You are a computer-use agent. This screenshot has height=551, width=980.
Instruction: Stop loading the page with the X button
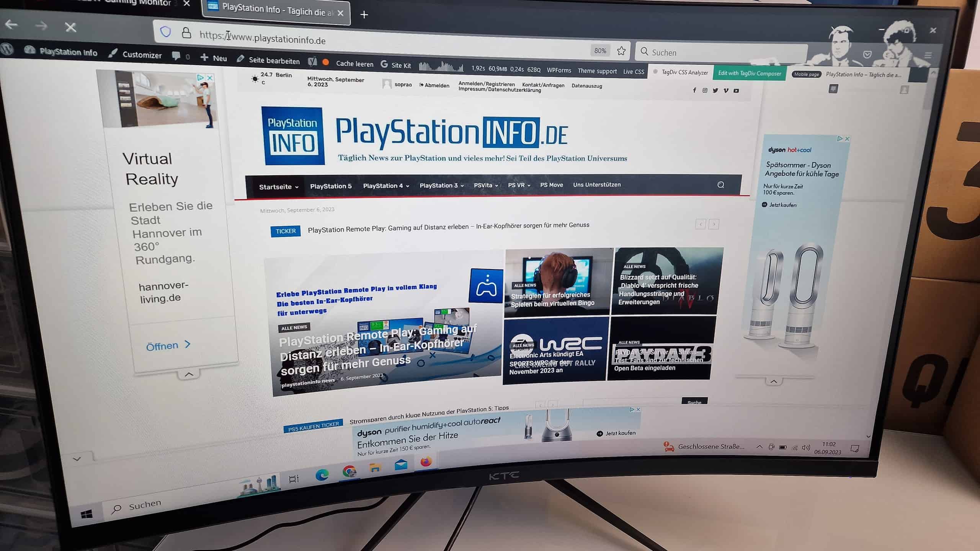[x=70, y=28]
